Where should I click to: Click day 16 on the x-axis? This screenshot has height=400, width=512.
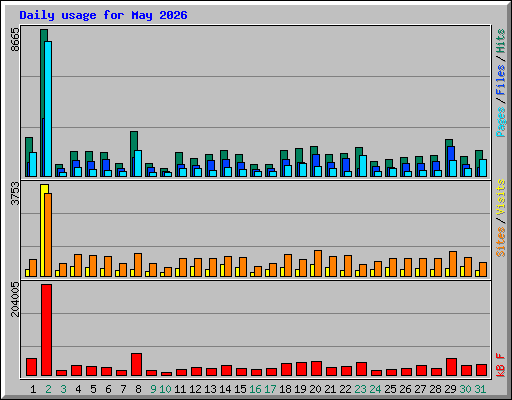coord(255,389)
